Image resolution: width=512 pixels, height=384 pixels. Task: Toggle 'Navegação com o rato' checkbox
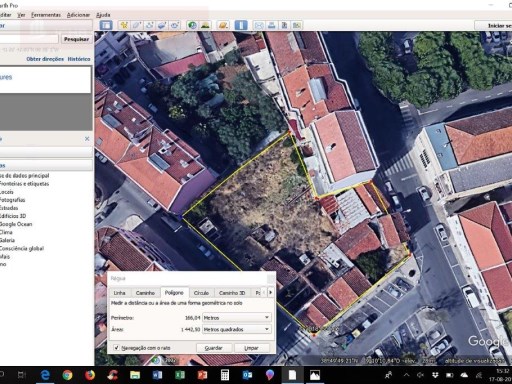pos(116,348)
